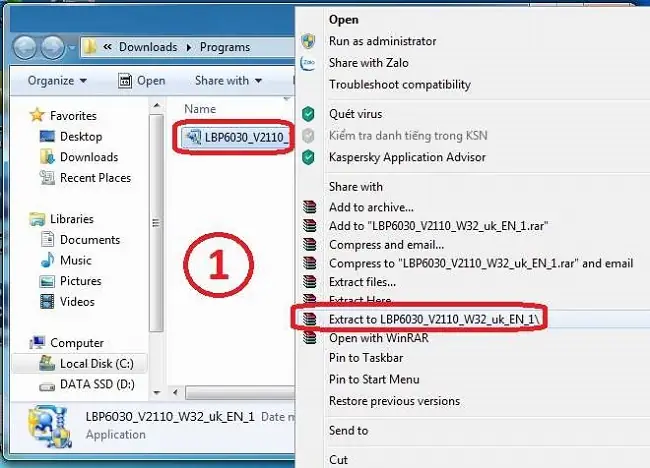Open the Organize toolbar dropdown
The image size is (650, 468).
coord(57,80)
